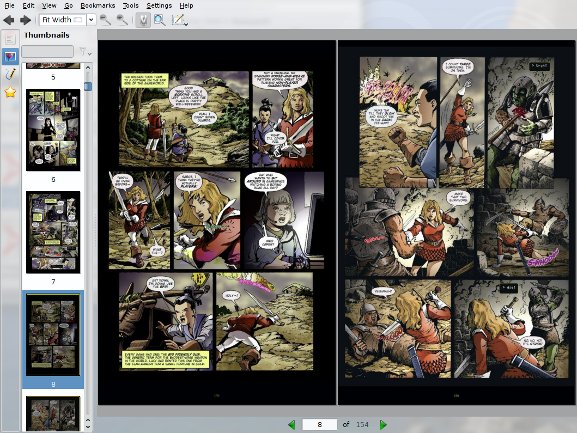The image size is (577, 433).
Task: Click the blue thumbnail scrollbar handle
Action: point(88,86)
